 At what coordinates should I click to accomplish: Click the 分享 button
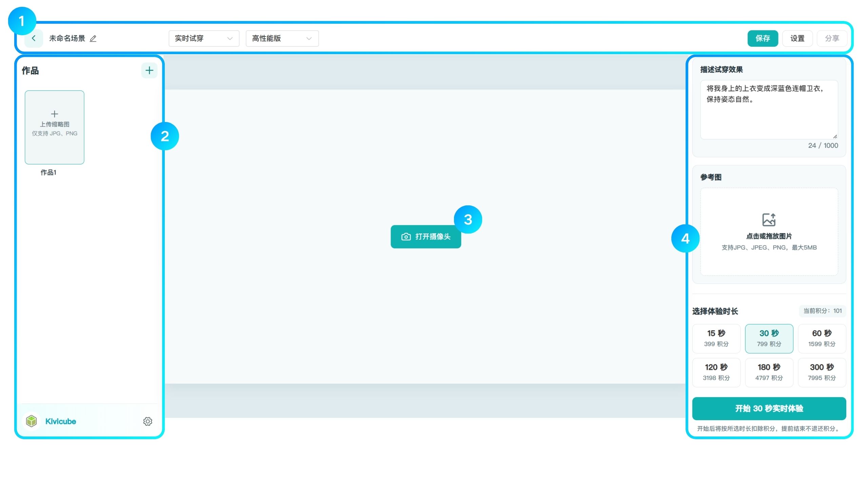[832, 38]
